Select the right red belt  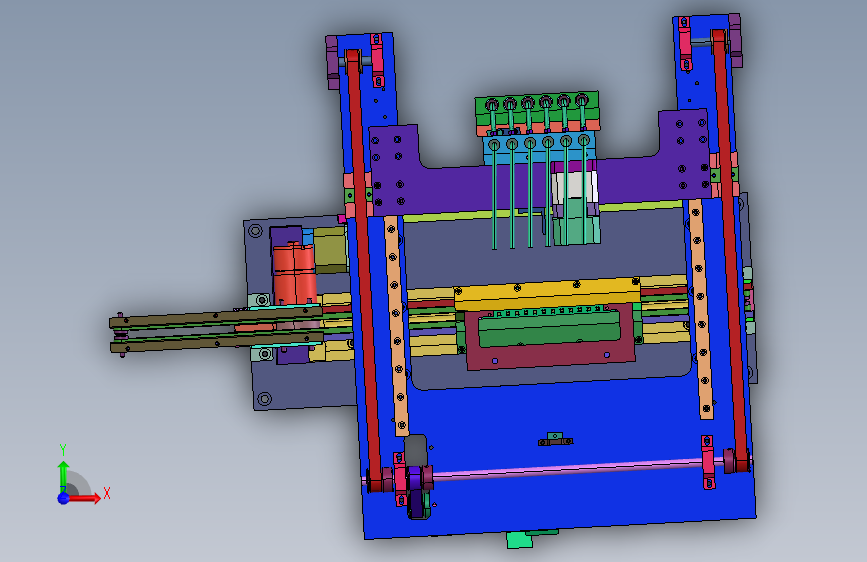730,249
